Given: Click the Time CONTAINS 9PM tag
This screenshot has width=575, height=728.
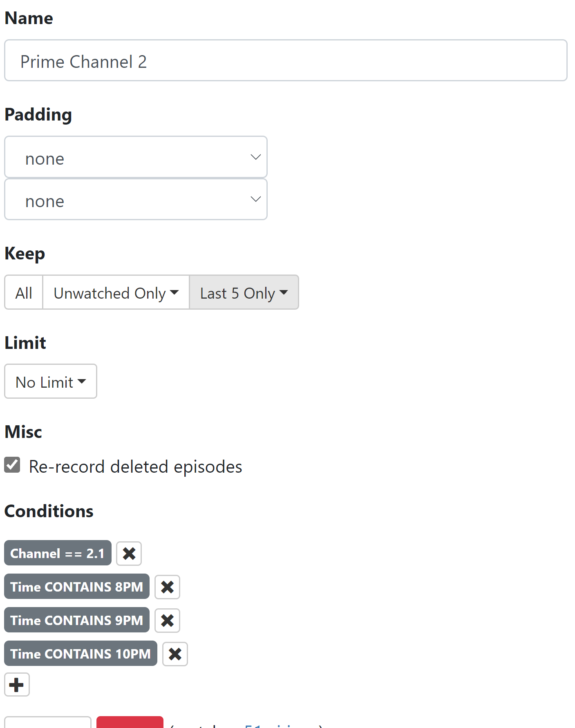Looking at the screenshot, I should coord(77,620).
